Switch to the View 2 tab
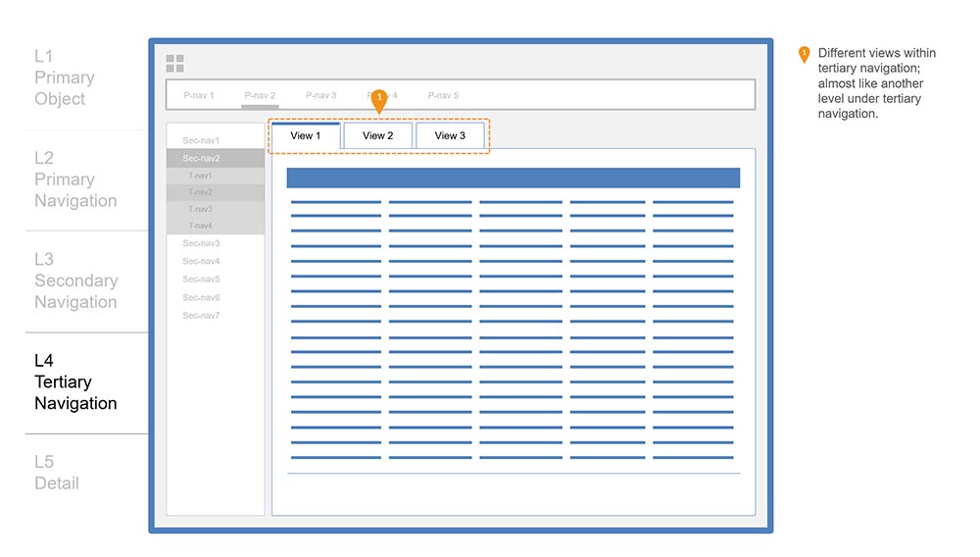Screen dimensions: 980x557 377,136
